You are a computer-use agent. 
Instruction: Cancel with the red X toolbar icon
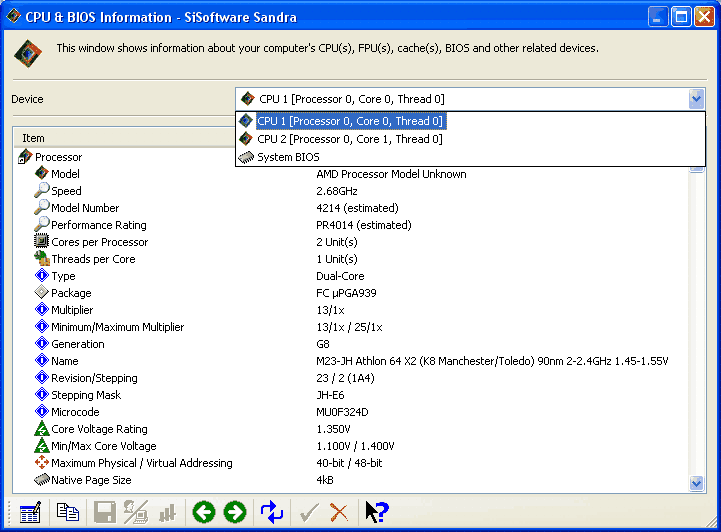click(339, 512)
